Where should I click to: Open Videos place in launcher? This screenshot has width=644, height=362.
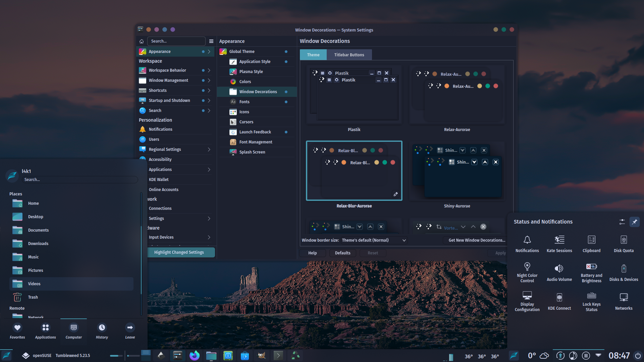[71, 284]
